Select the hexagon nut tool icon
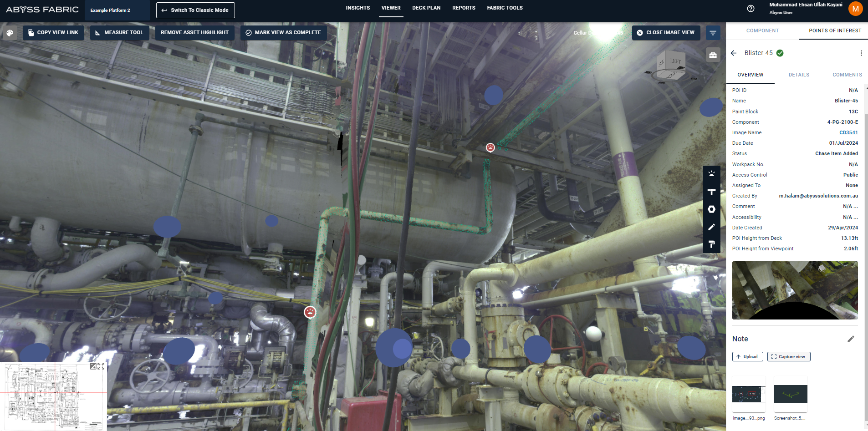 711,209
